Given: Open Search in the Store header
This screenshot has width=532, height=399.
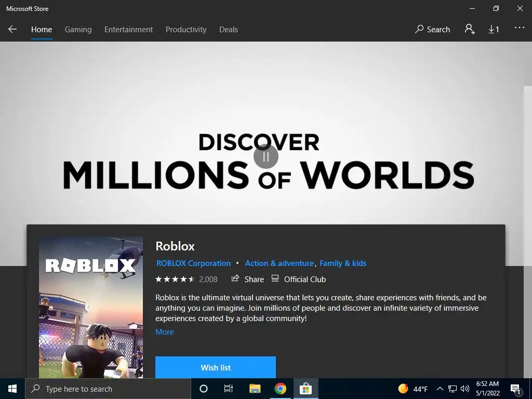Looking at the screenshot, I should [432, 30].
